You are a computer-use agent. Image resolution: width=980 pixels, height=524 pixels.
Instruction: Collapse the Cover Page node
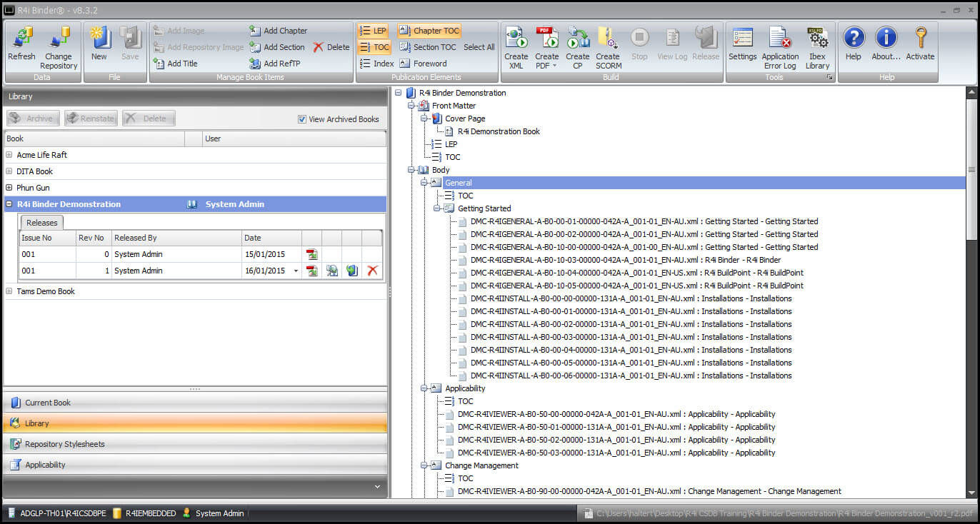[424, 119]
